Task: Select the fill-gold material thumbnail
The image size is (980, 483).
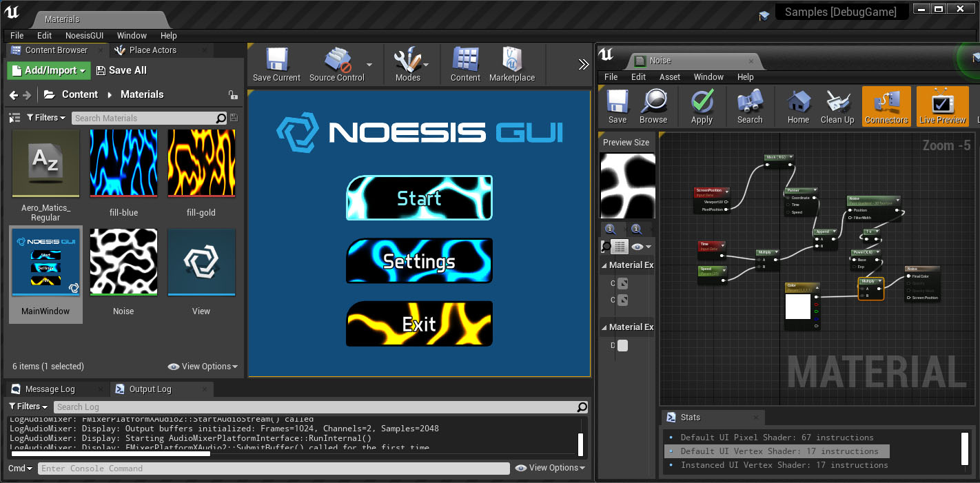Action: point(201,163)
